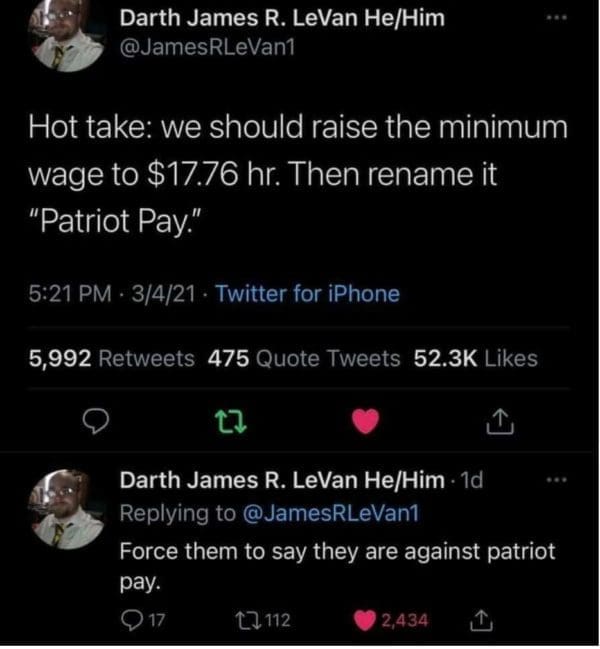
Task: Retweet the reply showing 112 retweets
Action: coord(262,620)
